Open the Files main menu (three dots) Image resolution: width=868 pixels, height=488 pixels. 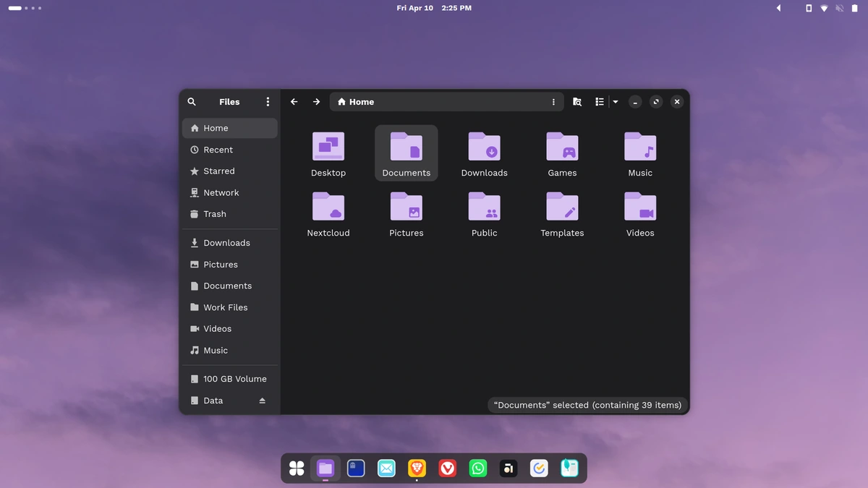click(x=268, y=102)
